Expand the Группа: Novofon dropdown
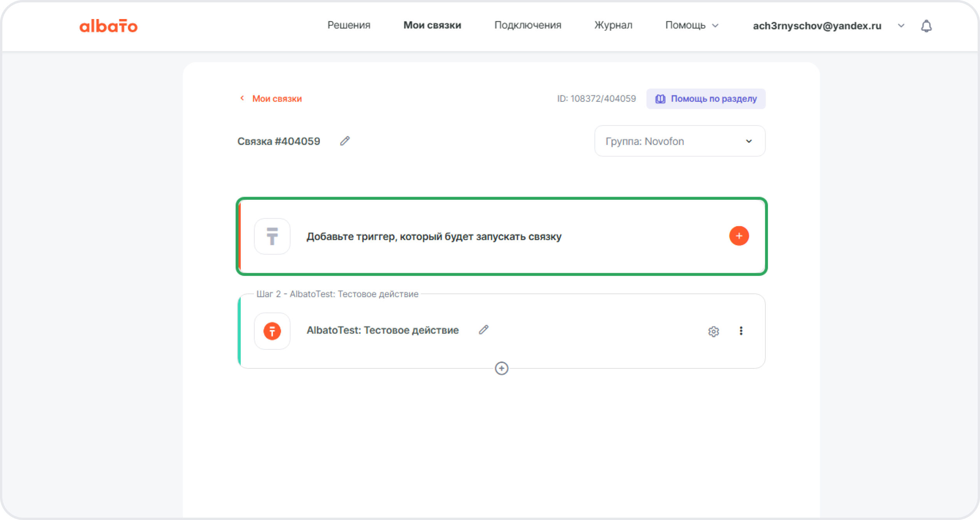 coord(679,141)
